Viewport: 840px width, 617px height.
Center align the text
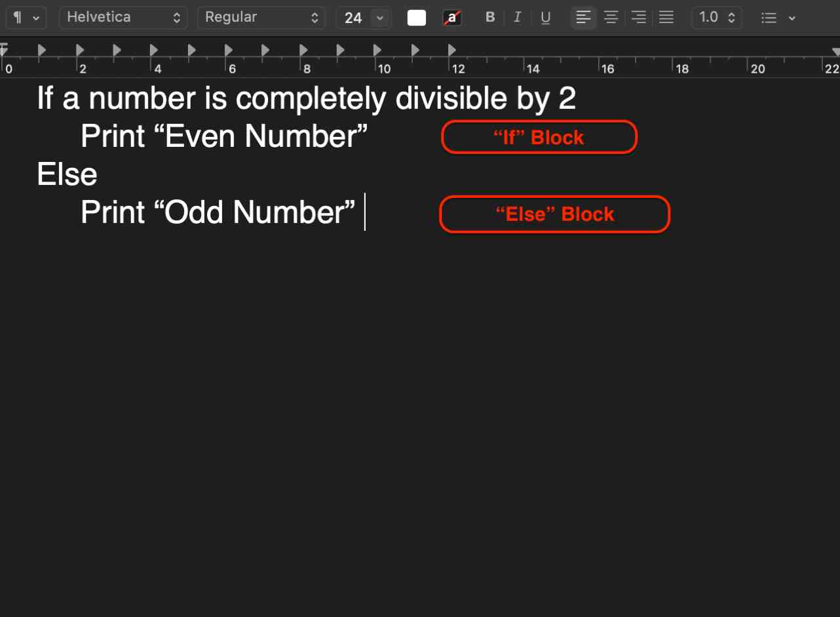pyautogui.click(x=611, y=18)
